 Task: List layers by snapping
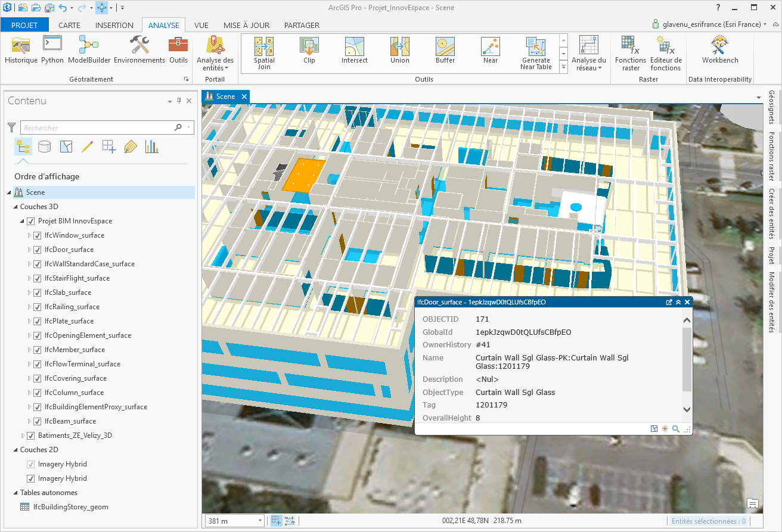point(109,147)
